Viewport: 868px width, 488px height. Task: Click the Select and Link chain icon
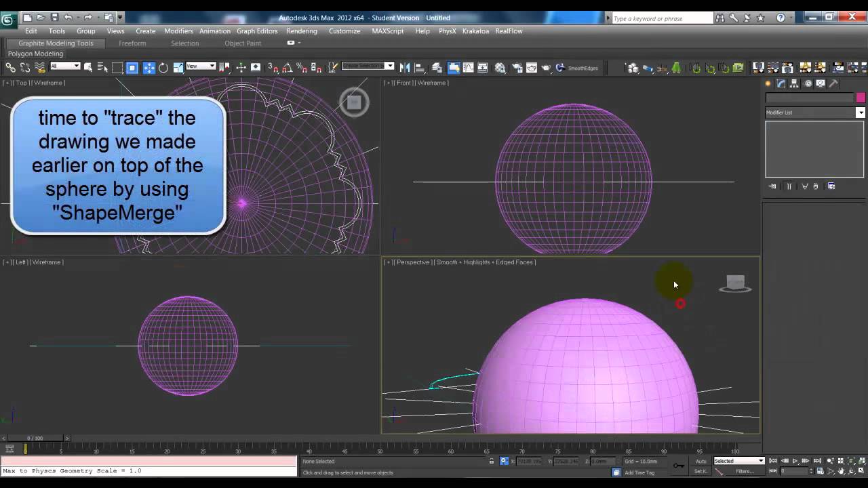10,67
